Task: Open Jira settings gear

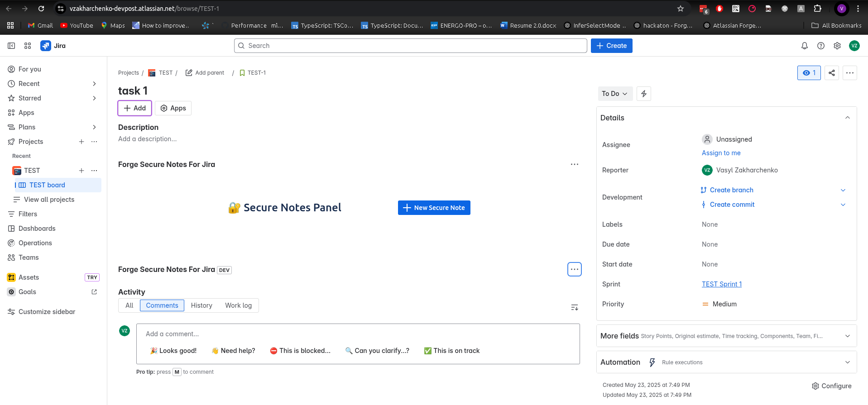Action: pos(837,46)
